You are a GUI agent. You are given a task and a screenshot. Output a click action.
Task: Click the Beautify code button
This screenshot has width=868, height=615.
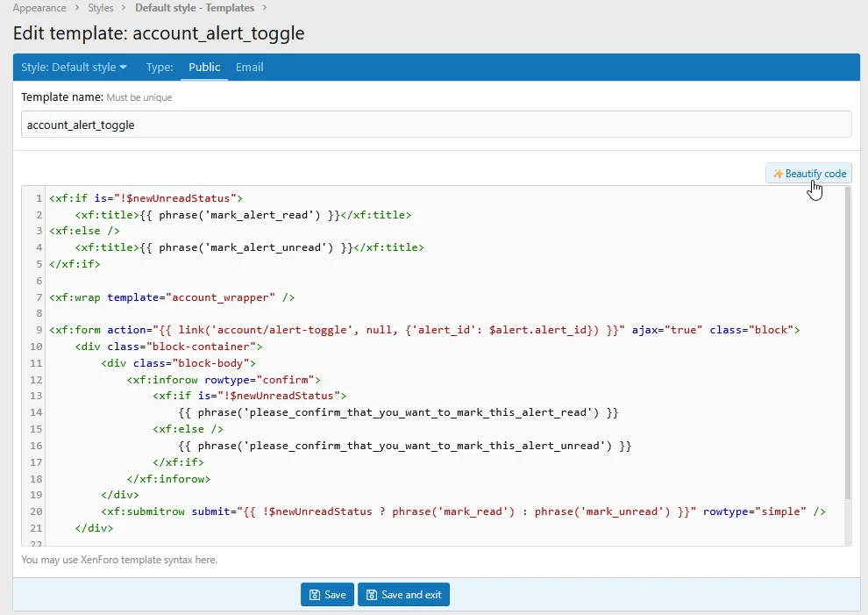coord(808,174)
